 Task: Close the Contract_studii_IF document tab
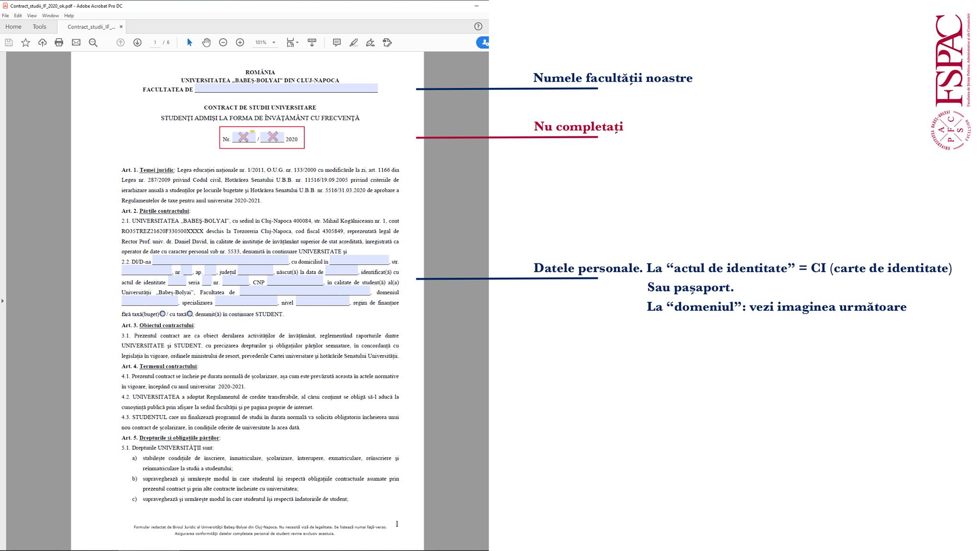(x=121, y=27)
